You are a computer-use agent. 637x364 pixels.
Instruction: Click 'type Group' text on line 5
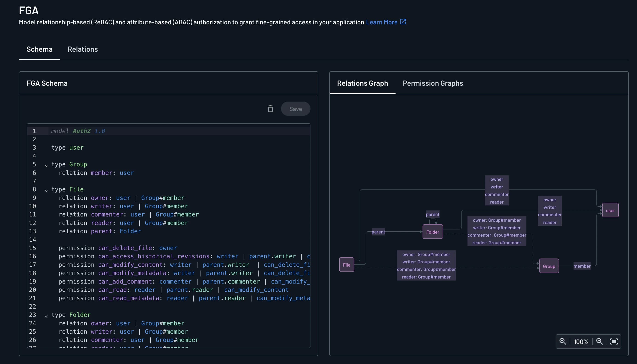coord(69,164)
